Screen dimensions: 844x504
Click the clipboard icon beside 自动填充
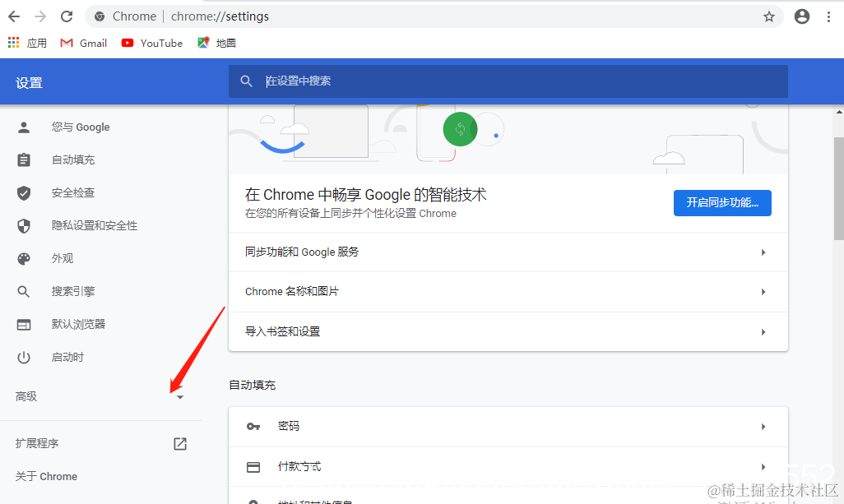coord(24,160)
